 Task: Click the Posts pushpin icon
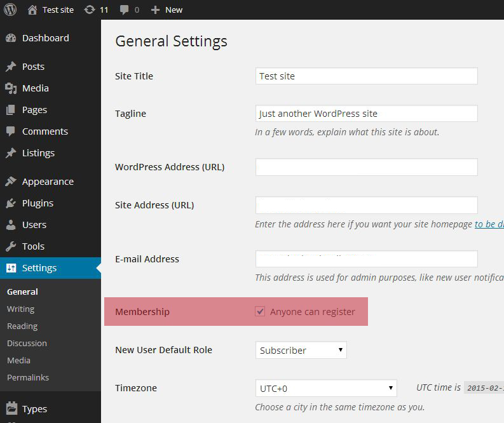click(11, 67)
